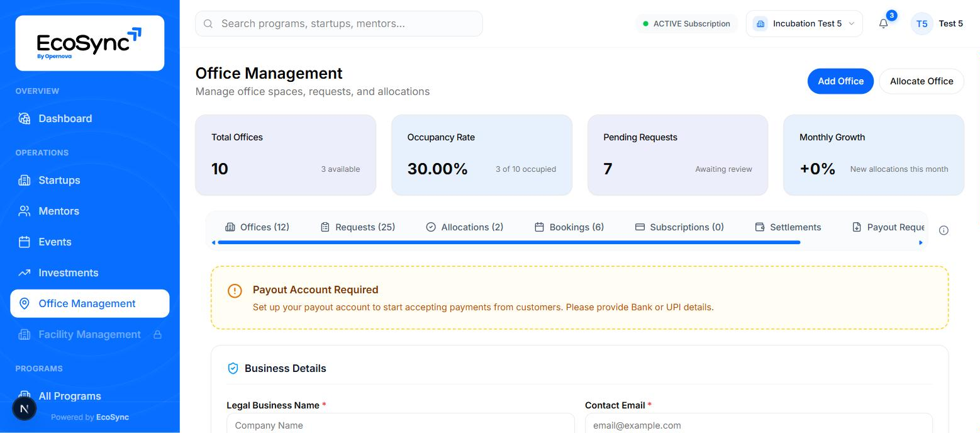
Task: Click the T5 user avatar
Action: point(922,24)
